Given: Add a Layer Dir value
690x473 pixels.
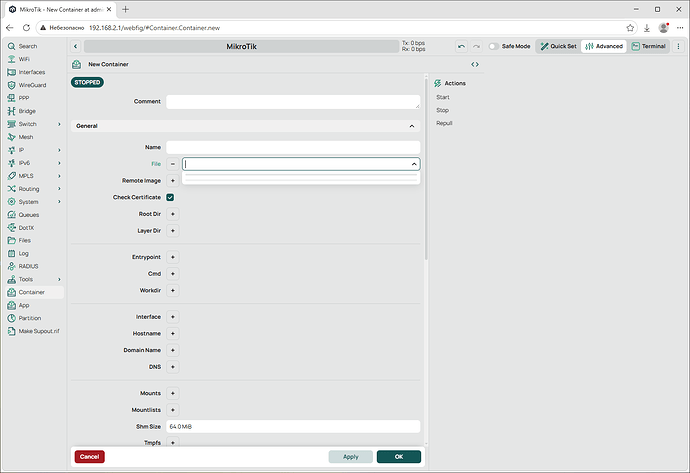Looking at the screenshot, I should 172,231.
